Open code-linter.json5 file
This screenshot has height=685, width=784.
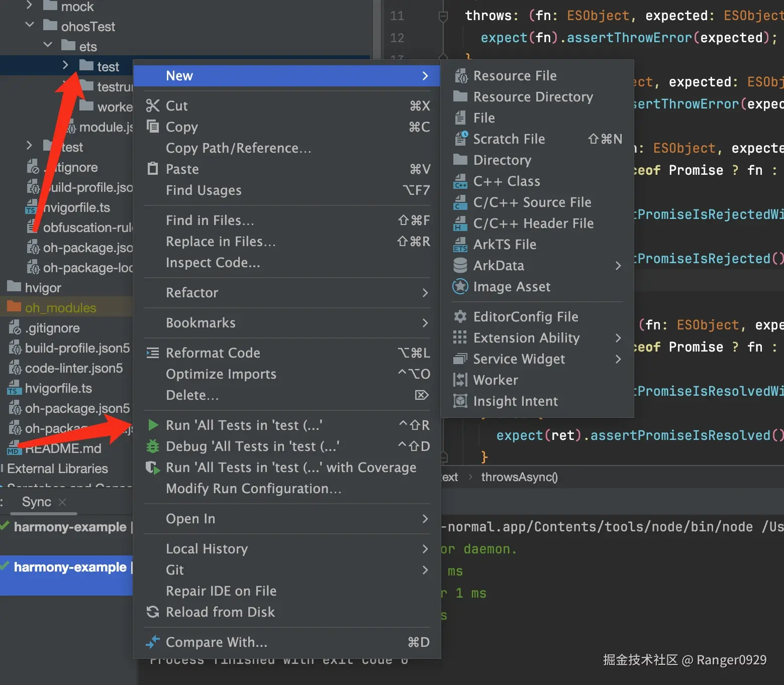74,368
